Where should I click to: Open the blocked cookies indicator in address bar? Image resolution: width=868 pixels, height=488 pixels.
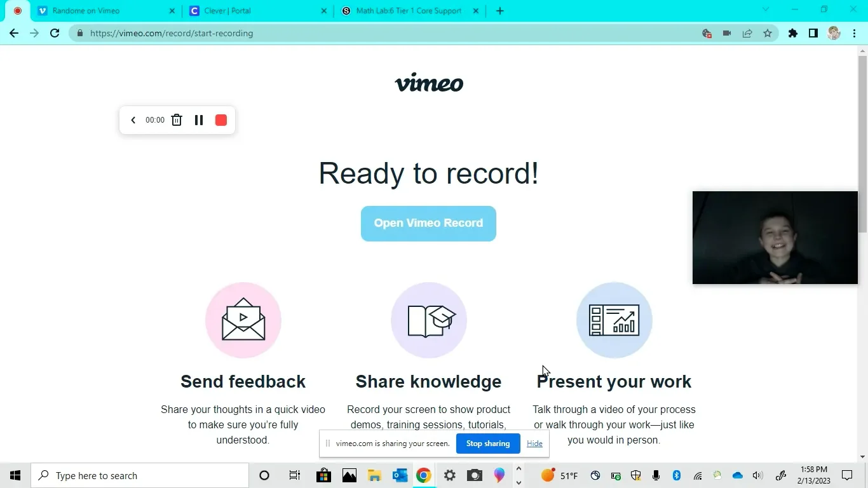(x=707, y=33)
